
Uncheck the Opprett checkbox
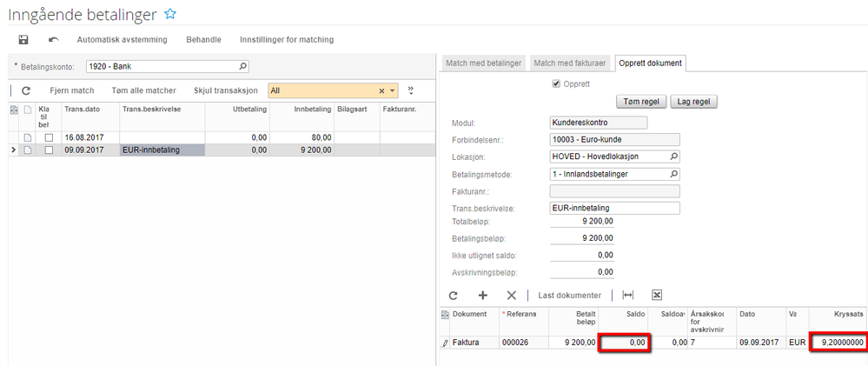click(x=556, y=84)
